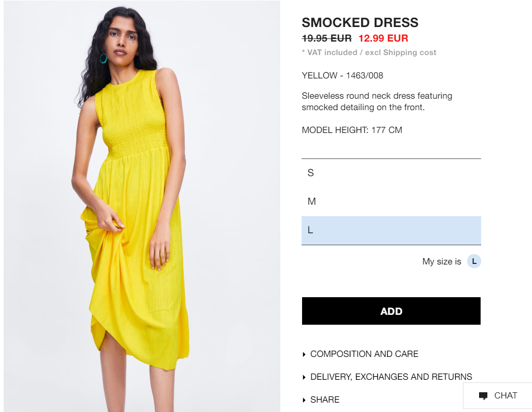Click the Yellow - 1463/008 color reference
This screenshot has width=532, height=412.
343,75
